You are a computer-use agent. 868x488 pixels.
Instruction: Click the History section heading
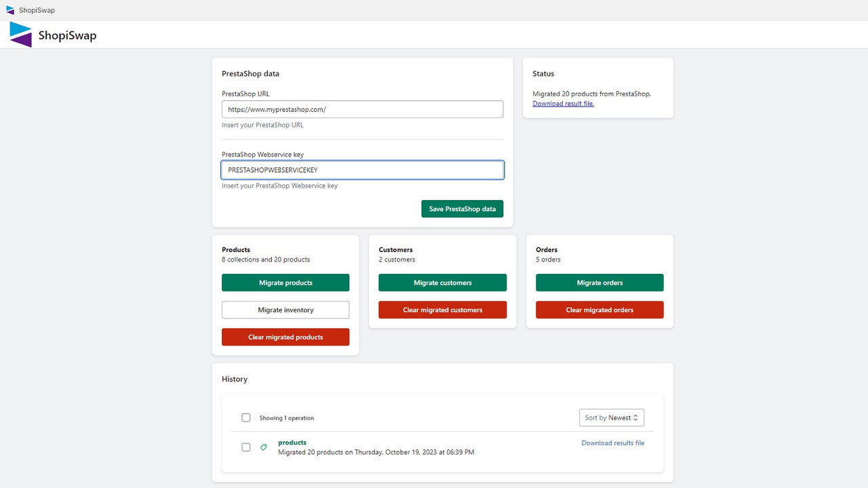[x=235, y=379]
